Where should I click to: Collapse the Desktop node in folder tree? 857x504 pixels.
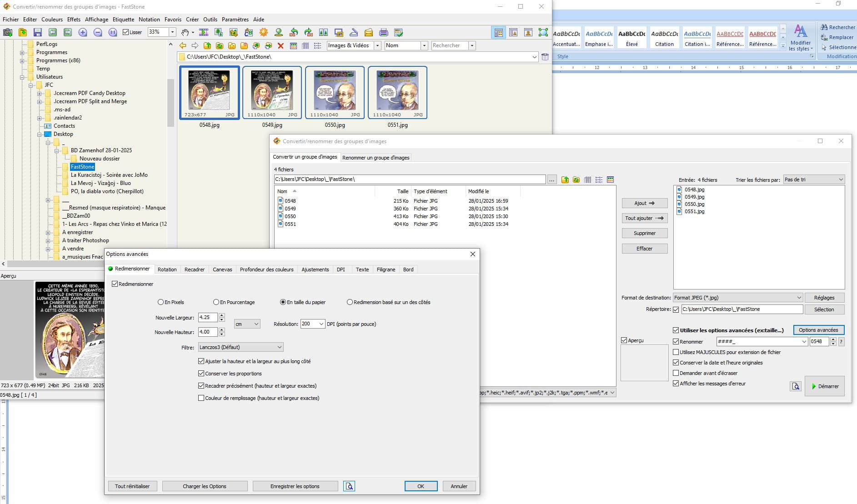(40, 134)
